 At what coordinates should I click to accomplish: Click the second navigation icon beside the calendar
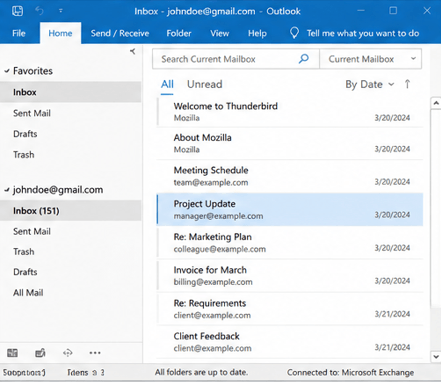[x=40, y=353]
